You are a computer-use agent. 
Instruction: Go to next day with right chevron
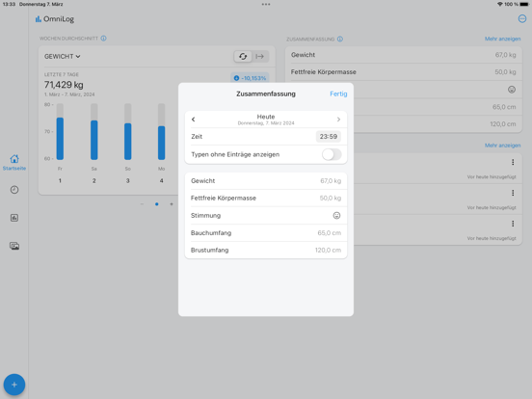(x=338, y=120)
